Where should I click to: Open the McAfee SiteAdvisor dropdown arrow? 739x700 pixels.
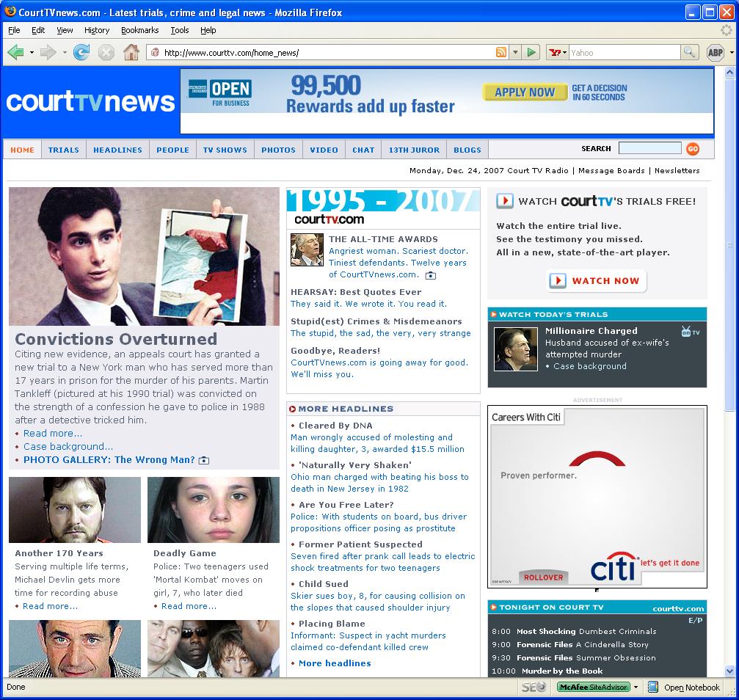point(636,688)
